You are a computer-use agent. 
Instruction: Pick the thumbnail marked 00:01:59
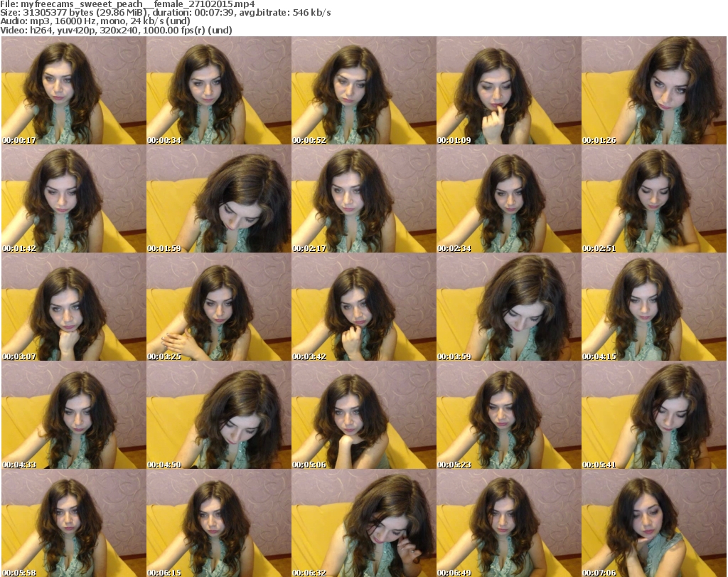click(x=219, y=198)
